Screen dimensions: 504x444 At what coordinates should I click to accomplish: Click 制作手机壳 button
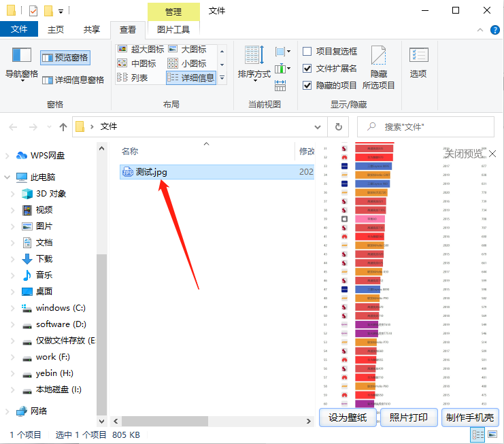click(470, 417)
